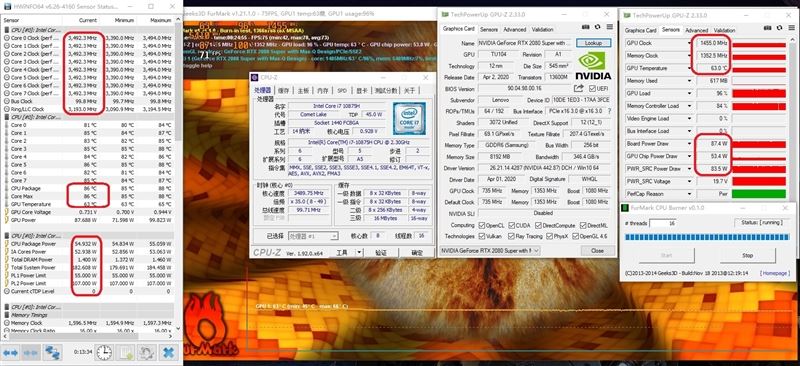800x366 pixels.
Task: Open the GPU selection dropdown in GPU-Z
Action: pos(489,251)
